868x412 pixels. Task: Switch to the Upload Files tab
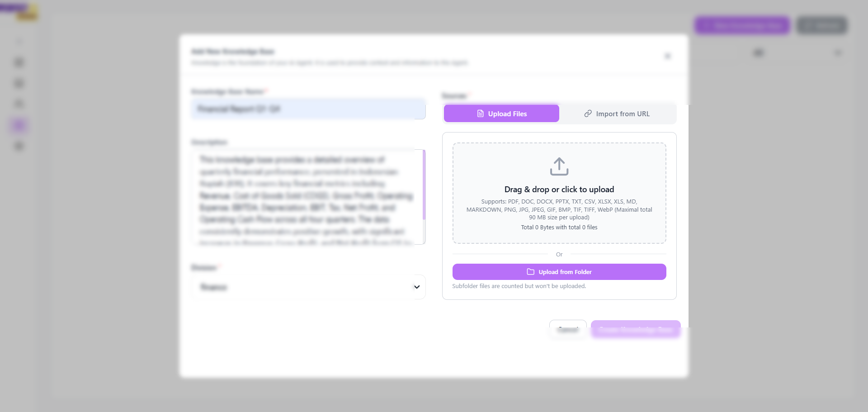(501, 114)
